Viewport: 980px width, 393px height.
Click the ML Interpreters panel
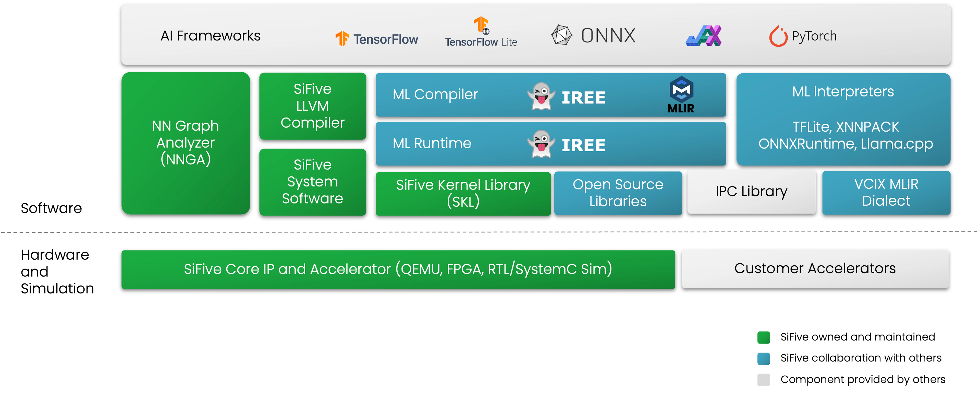(x=843, y=119)
